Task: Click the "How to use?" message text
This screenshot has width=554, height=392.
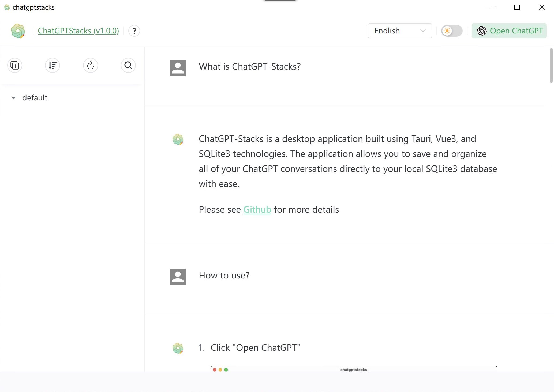Action: (224, 275)
